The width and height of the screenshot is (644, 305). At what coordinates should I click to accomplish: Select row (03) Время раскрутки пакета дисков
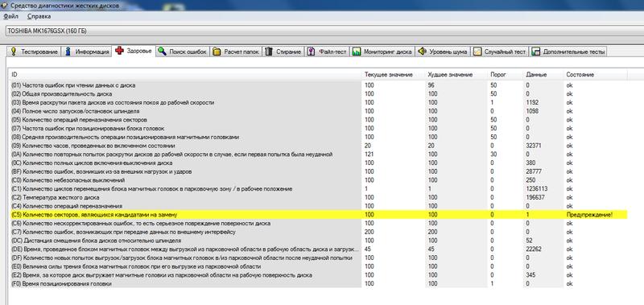(318, 103)
